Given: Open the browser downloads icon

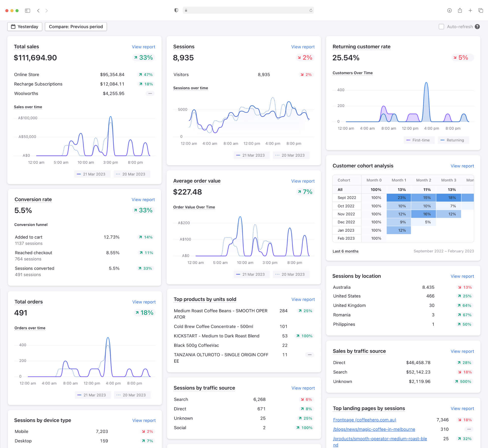Looking at the screenshot, I should (449, 10).
